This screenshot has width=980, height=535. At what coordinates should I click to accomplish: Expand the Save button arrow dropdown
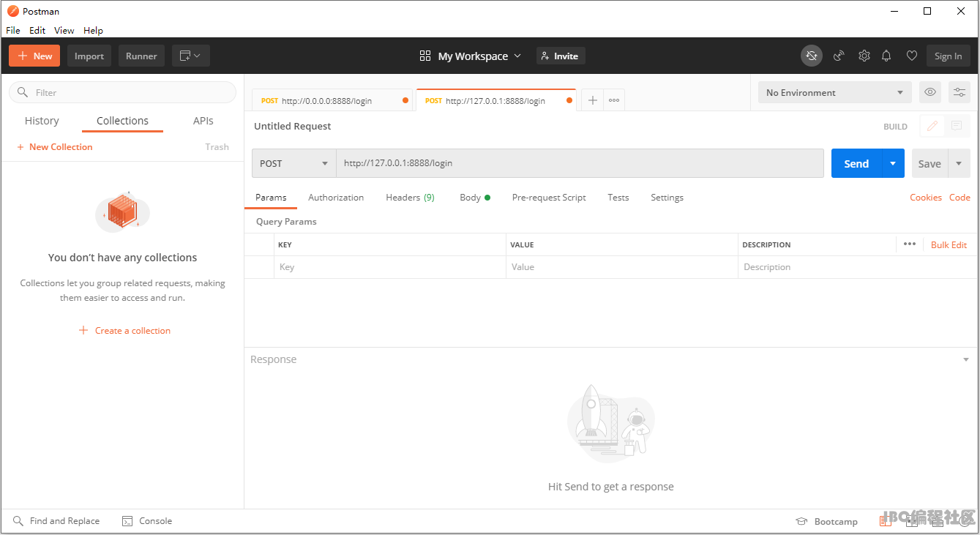click(x=959, y=163)
